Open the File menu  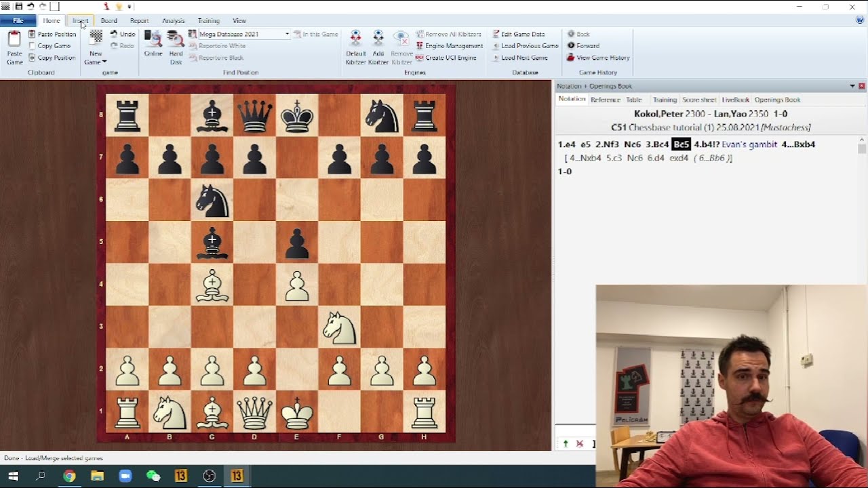[18, 21]
